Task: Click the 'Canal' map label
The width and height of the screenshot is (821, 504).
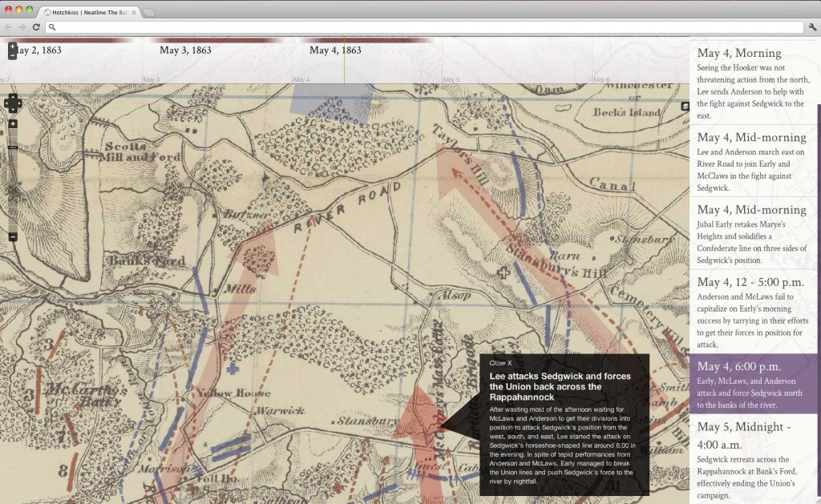Action: 612,183
